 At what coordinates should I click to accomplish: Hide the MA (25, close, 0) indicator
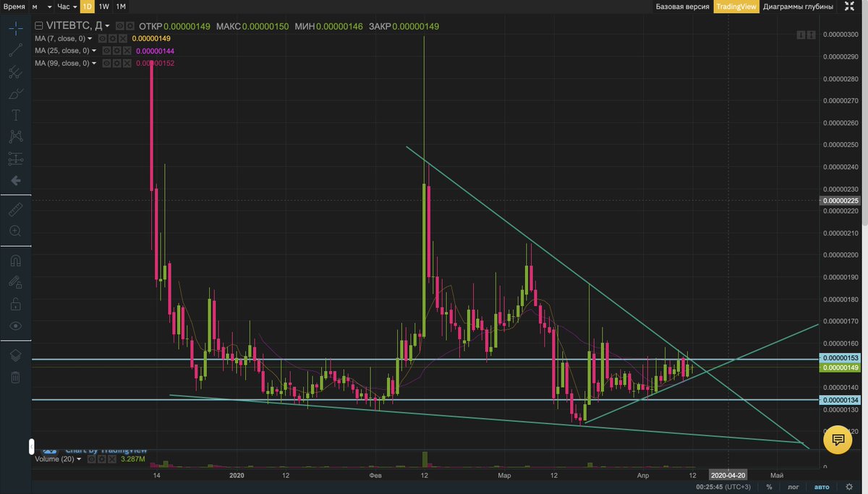[106, 51]
